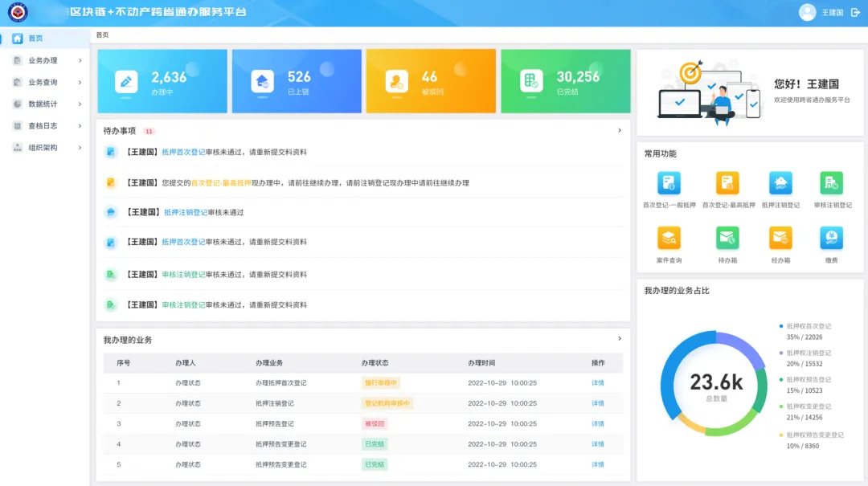Viewport: 868px width, 486px height.
Task: Click the 缴费 payment icon
Action: coord(832,238)
